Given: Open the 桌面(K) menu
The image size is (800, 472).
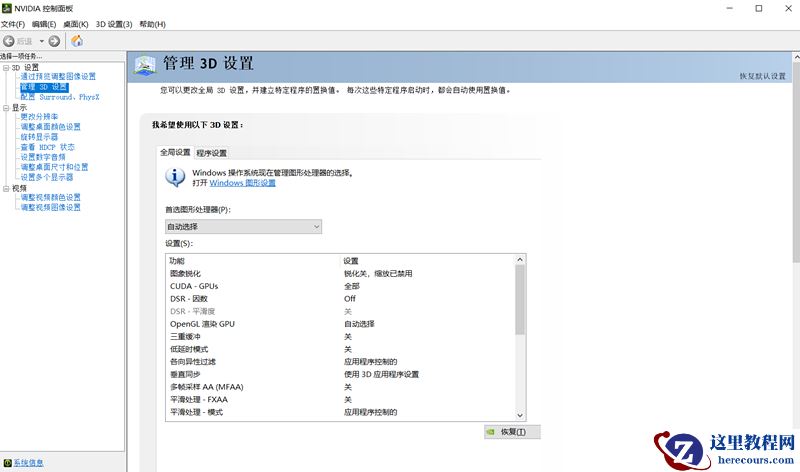Looking at the screenshot, I should (76, 24).
